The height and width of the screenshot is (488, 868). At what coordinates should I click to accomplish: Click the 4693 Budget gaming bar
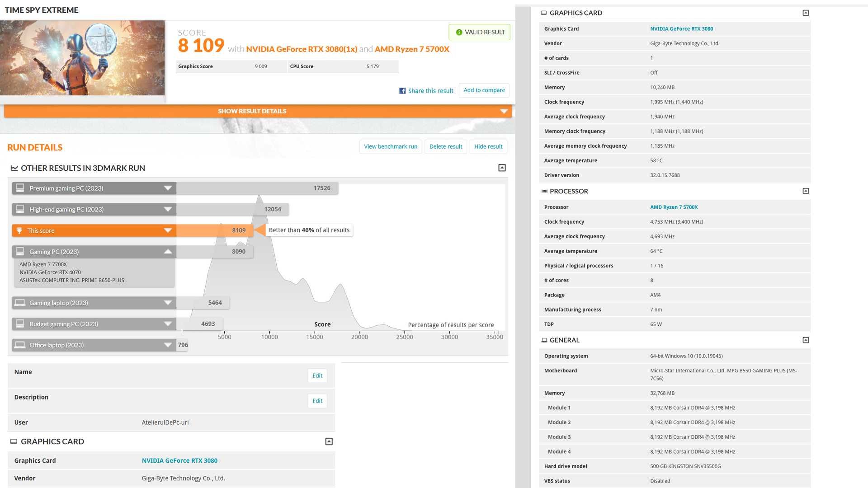coord(199,324)
